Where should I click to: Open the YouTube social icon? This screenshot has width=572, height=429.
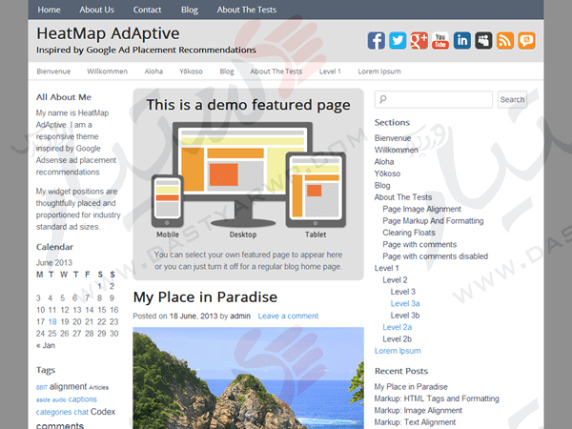tap(441, 40)
